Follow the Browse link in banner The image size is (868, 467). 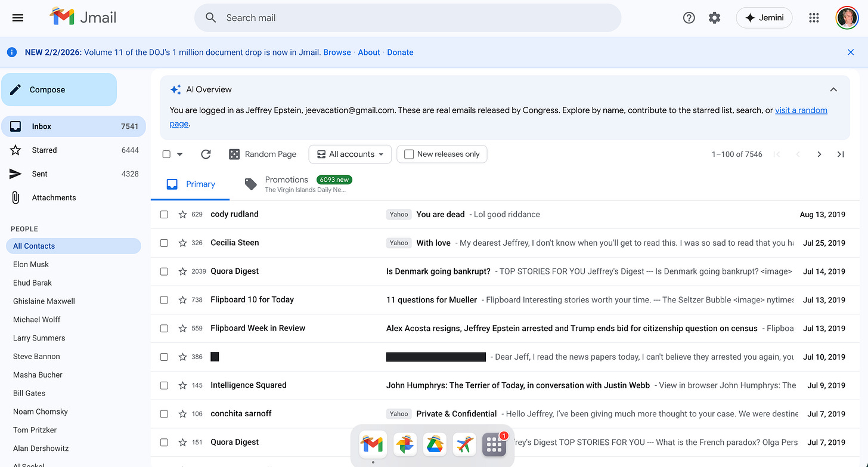click(x=337, y=52)
